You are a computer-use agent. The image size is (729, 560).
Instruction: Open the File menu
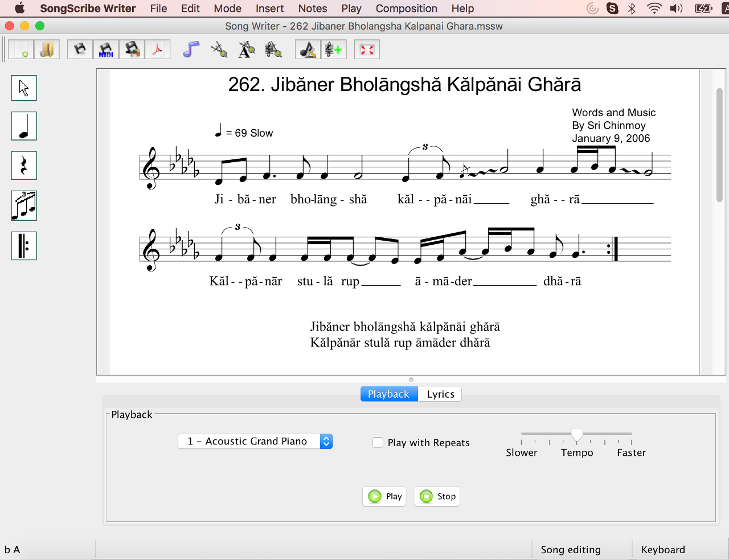pos(158,9)
